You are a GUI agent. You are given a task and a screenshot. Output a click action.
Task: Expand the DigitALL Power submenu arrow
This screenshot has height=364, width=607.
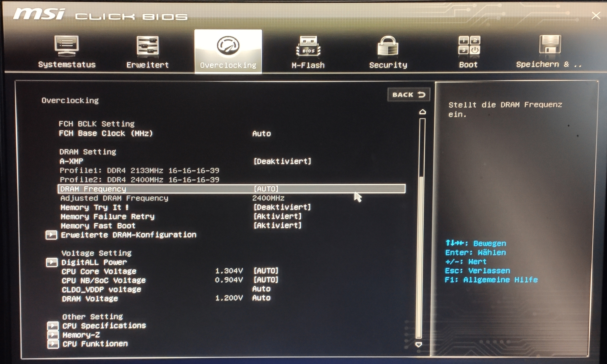coord(52,262)
